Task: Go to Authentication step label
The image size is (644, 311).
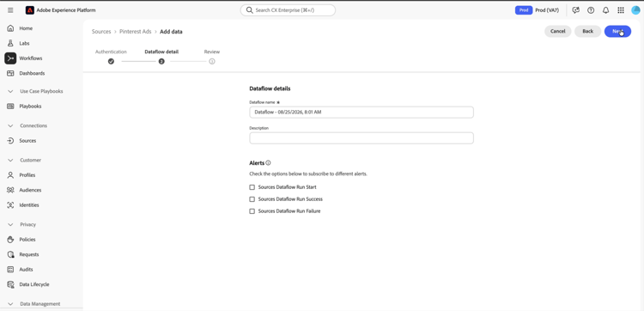Action: click(111, 52)
